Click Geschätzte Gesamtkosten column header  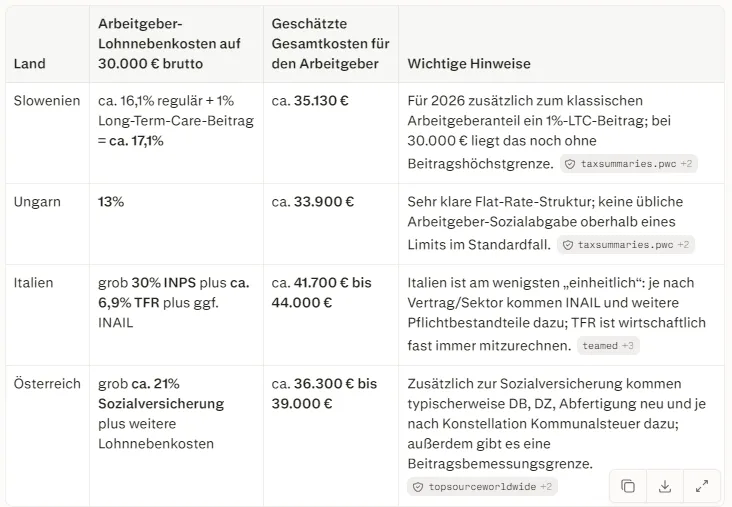click(x=331, y=43)
